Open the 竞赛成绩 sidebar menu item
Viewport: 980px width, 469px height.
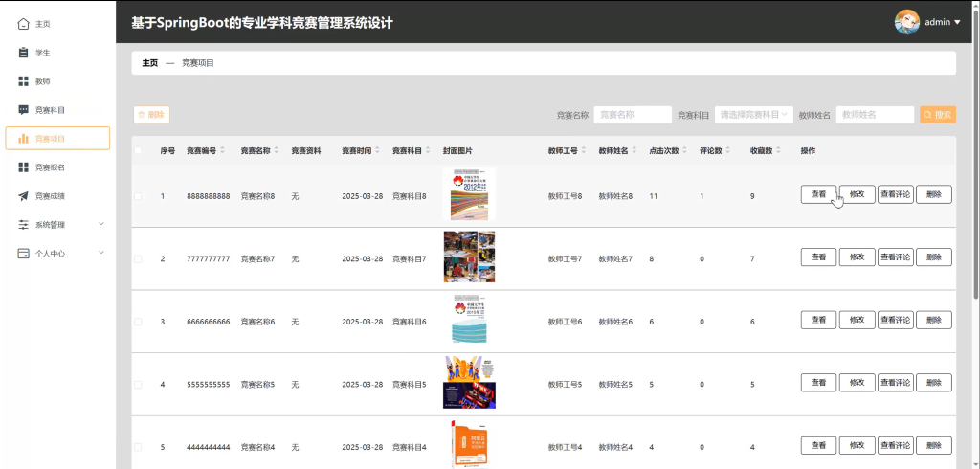(x=57, y=195)
